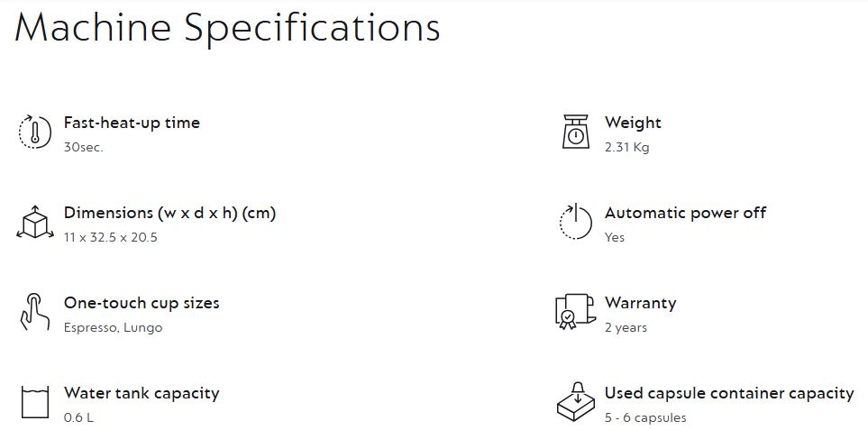This screenshot has width=868, height=430.
Task: Click the warranty certificate icon
Action: pos(576,312)
